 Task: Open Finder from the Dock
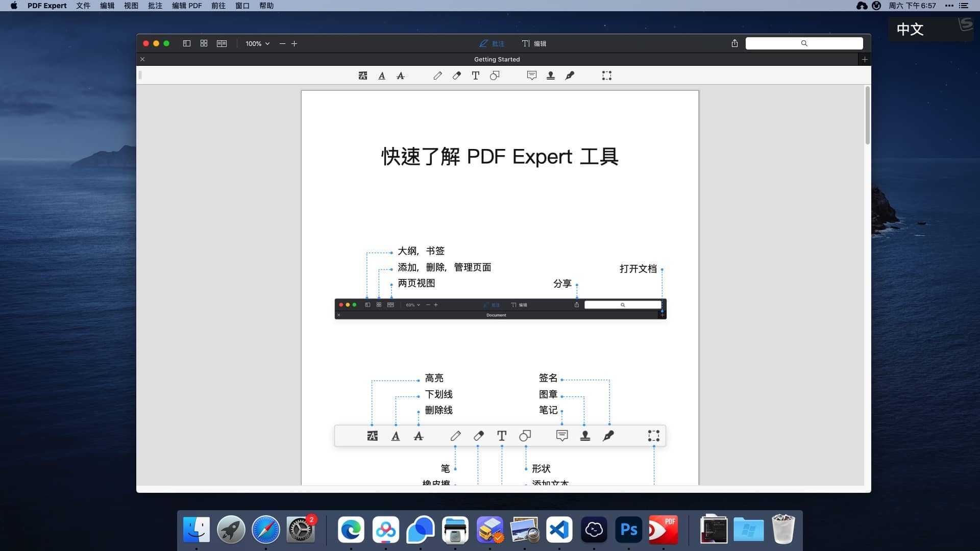[197, 530]
